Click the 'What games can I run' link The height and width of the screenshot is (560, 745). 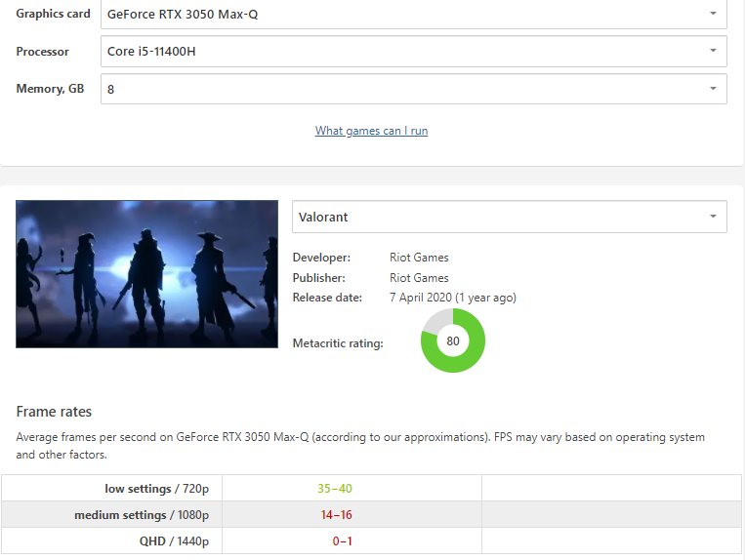click(x=372, y=131)
